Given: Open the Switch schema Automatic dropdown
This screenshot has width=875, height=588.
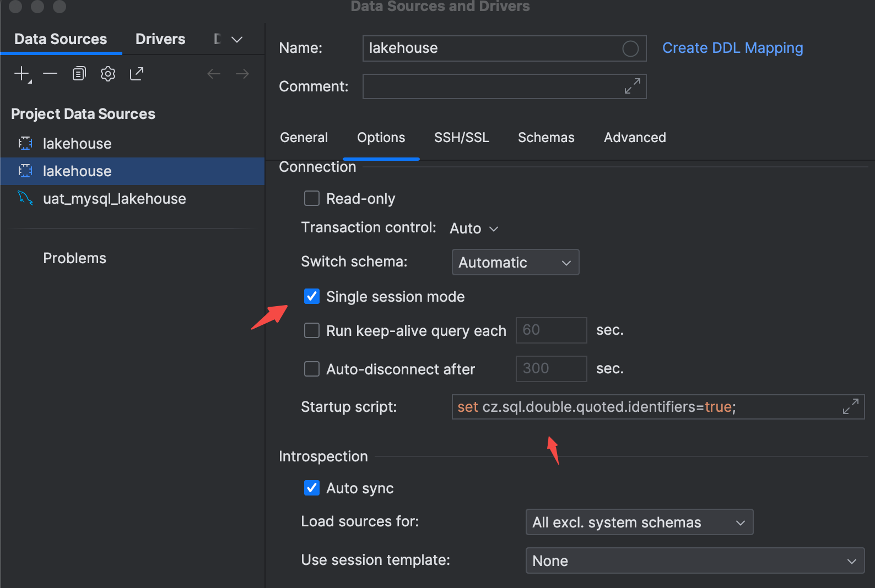Looking at the screenshot, I should click(x=515, y=262).
